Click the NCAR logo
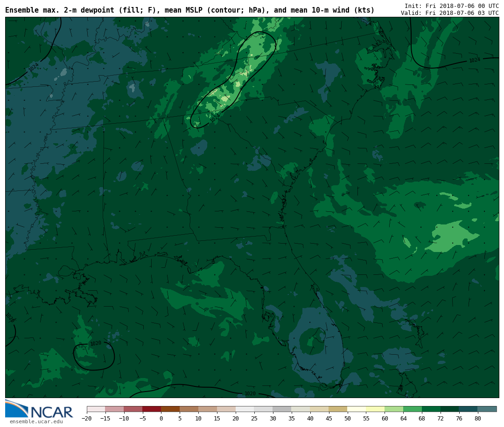Screen dimensions: 504x427 pos(39,409)
